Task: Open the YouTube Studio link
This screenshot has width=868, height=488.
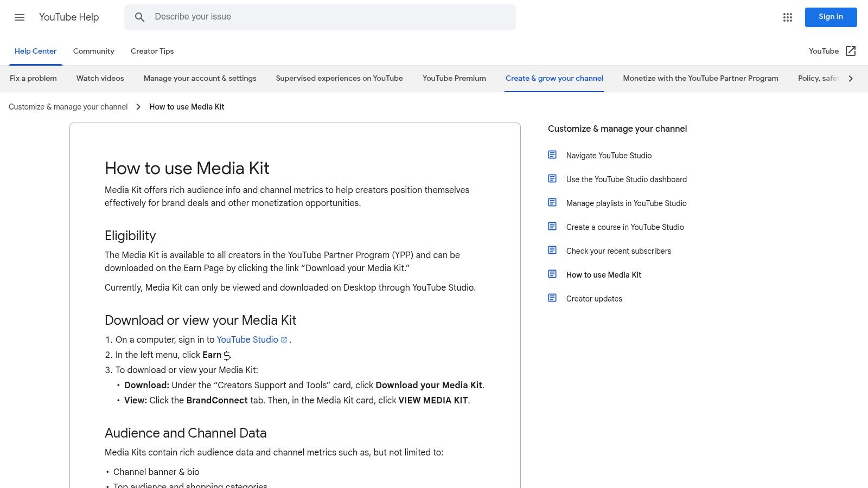Action: point(247,339)
